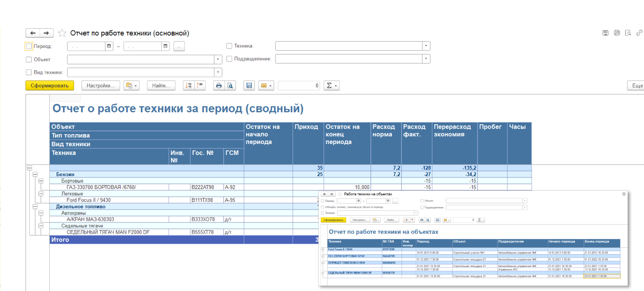Check the Подразделение filter checkbox in main report
The height and width of the screenshot is (291, 644).
pyautogui.click(x=229, y=59)
